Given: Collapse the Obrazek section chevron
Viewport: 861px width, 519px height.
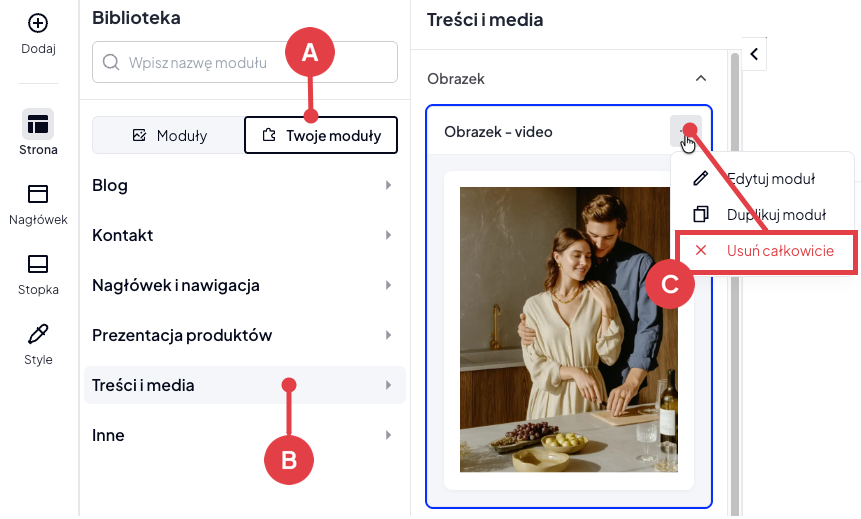Looking at the screenshot, I should (701, 79).
